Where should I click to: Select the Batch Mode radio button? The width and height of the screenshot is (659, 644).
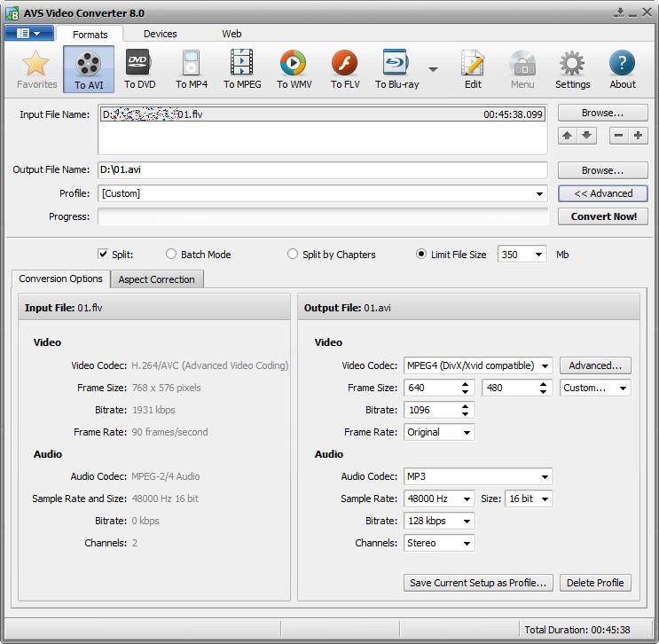click(x=170, y=254)
